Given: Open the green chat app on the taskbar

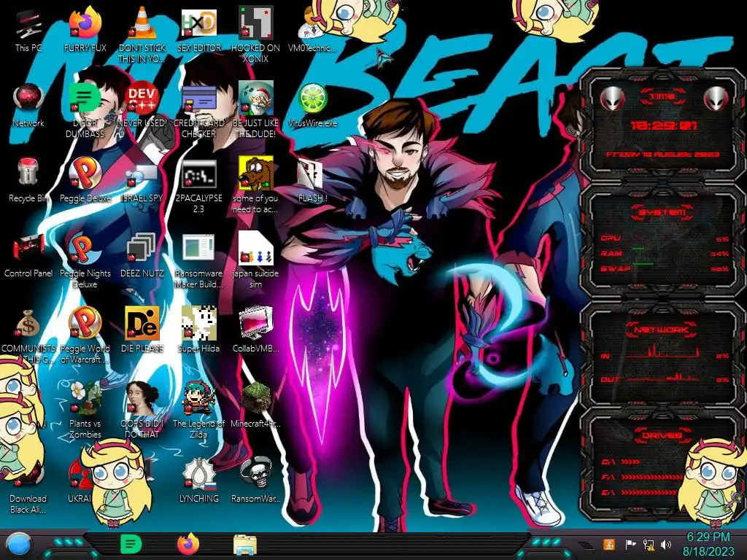Looking at the screenshot, I should coord(131,544).
